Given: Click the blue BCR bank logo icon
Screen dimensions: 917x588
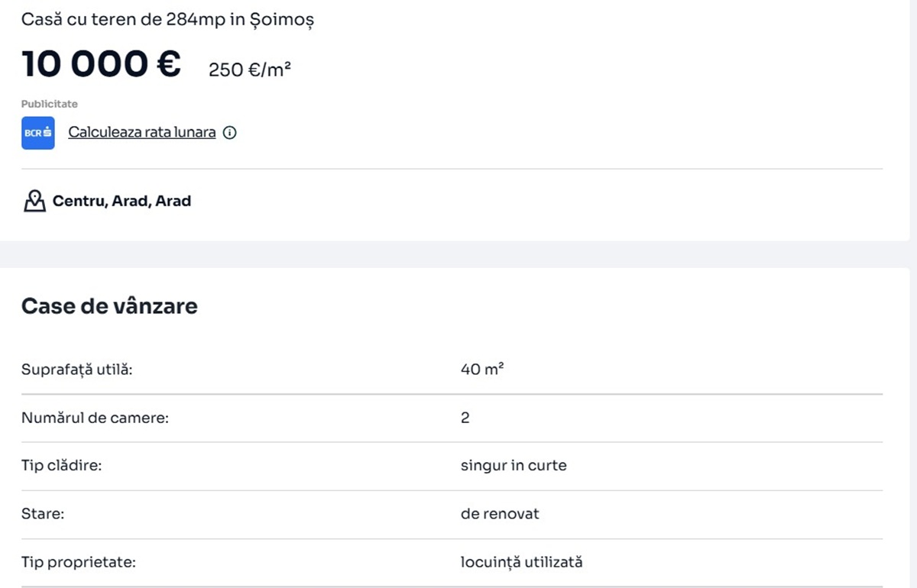Looking at the screenshot, I should tap(37, 133).
